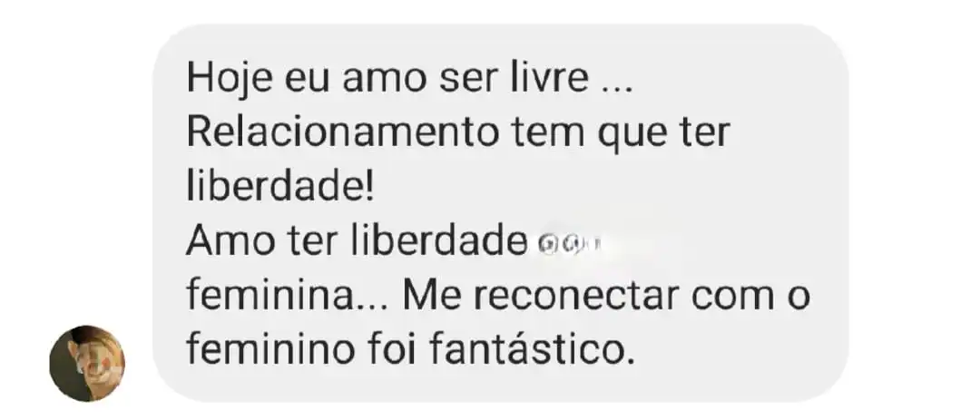Click the word 'foi' on the last line
Image resolution: width=980 pixels, height=420 pixels.
(x=393, y=350)
